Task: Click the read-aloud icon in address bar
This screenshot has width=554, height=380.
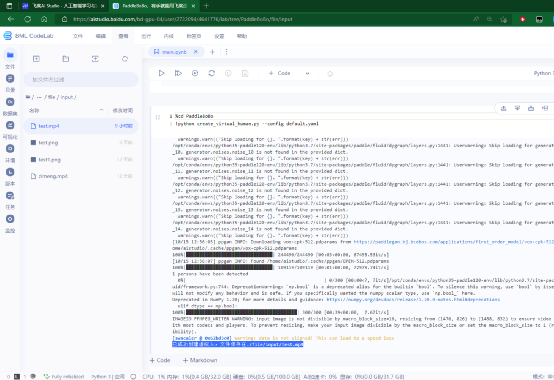Action: (x=476, y=19)
